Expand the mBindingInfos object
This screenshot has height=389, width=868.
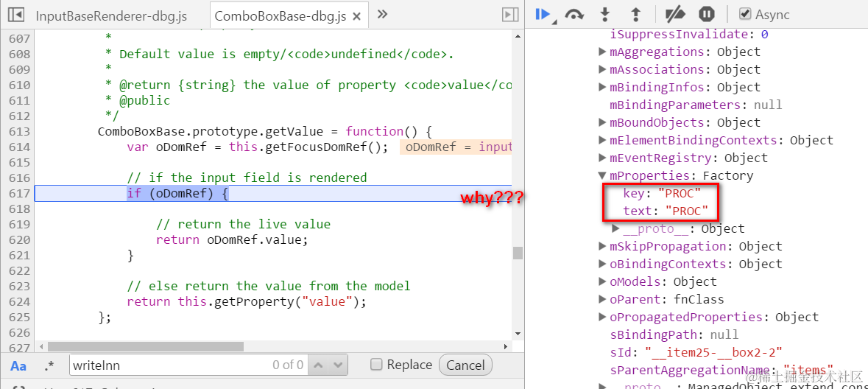(x=603, y=88)
